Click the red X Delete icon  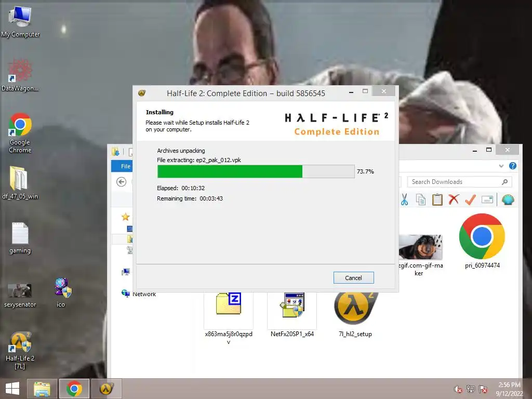(x=454, y=199)
